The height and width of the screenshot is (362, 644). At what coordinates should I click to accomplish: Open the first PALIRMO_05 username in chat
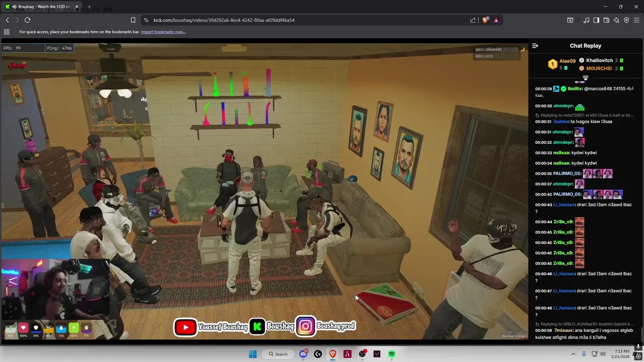[x=567, y=173]
